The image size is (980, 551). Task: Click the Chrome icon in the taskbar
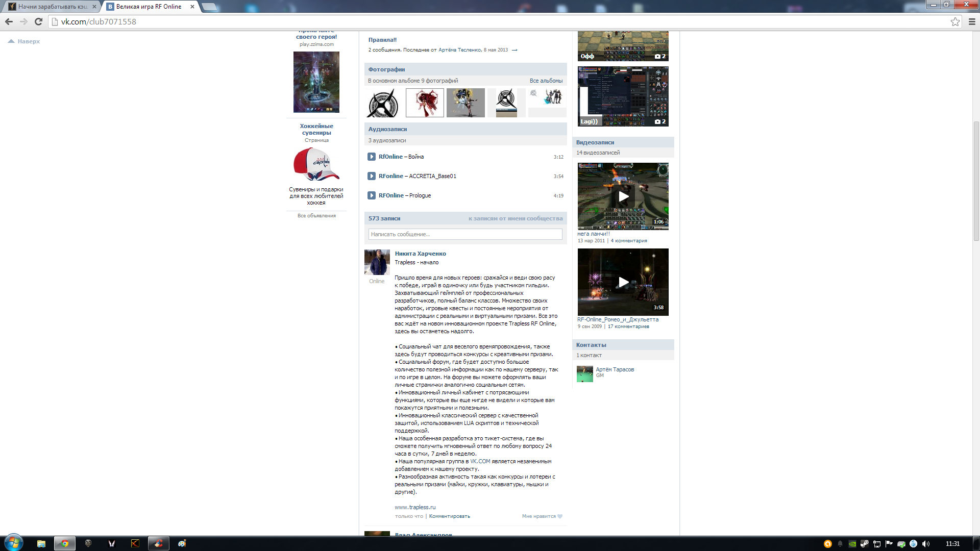click(x=65, y=543)
